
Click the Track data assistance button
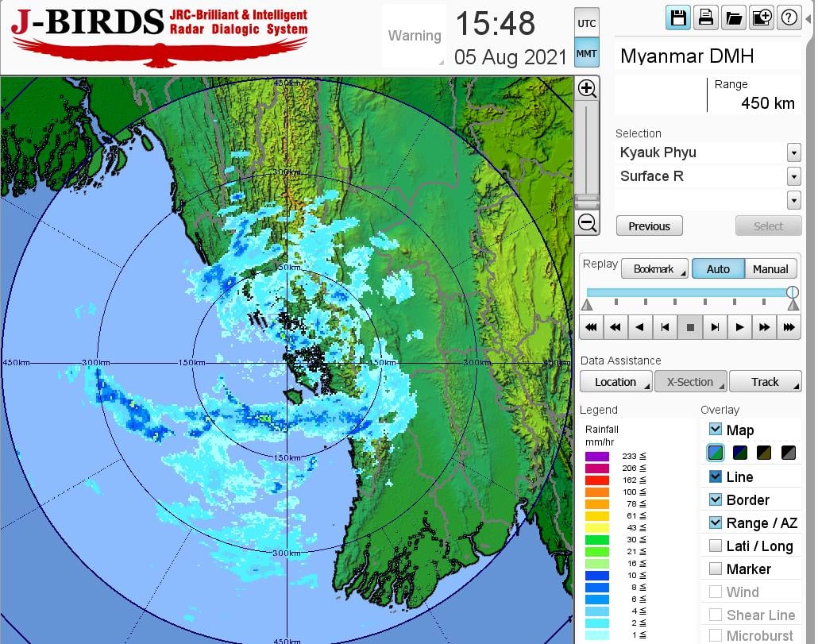tap(765, 382)
